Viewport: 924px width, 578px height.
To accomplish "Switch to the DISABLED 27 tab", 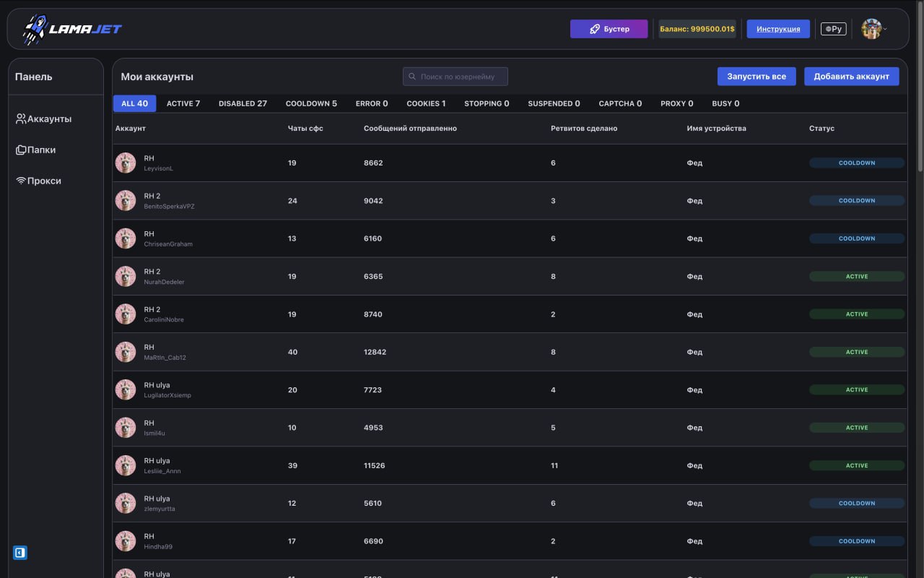I will click(x=243, y=103).
